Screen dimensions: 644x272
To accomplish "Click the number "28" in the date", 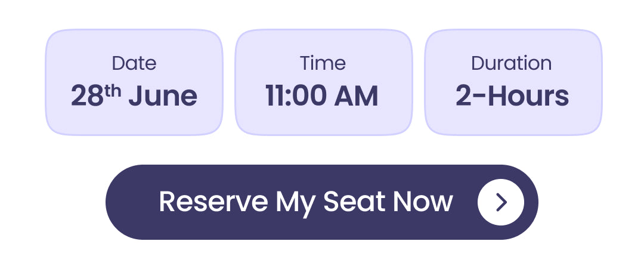I will click(x=88, y=96).
